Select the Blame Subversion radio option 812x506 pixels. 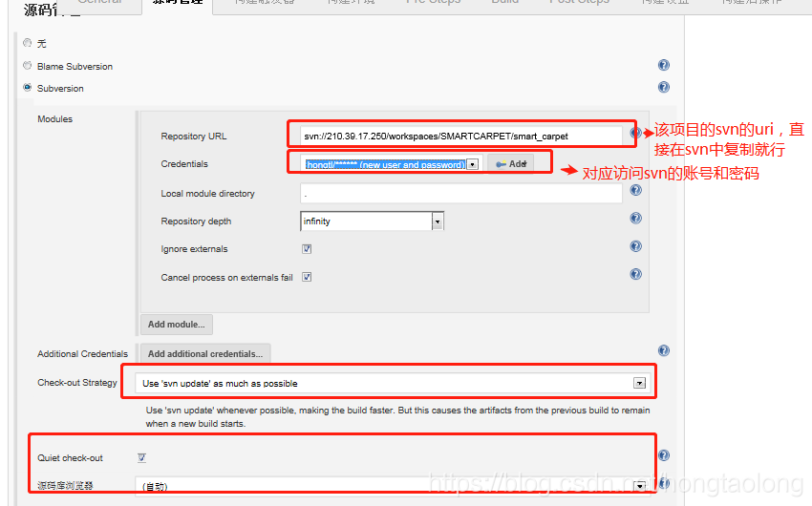[28, 65]
